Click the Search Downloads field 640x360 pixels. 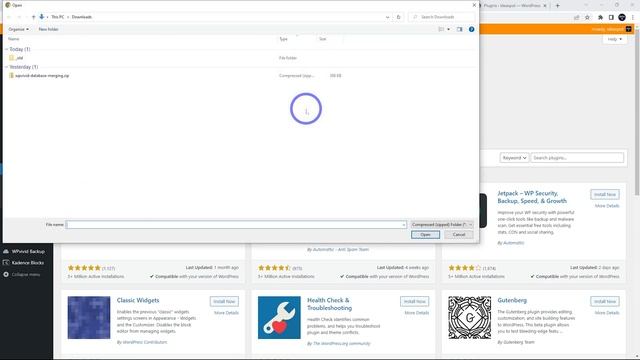click(x=442, y=17)
